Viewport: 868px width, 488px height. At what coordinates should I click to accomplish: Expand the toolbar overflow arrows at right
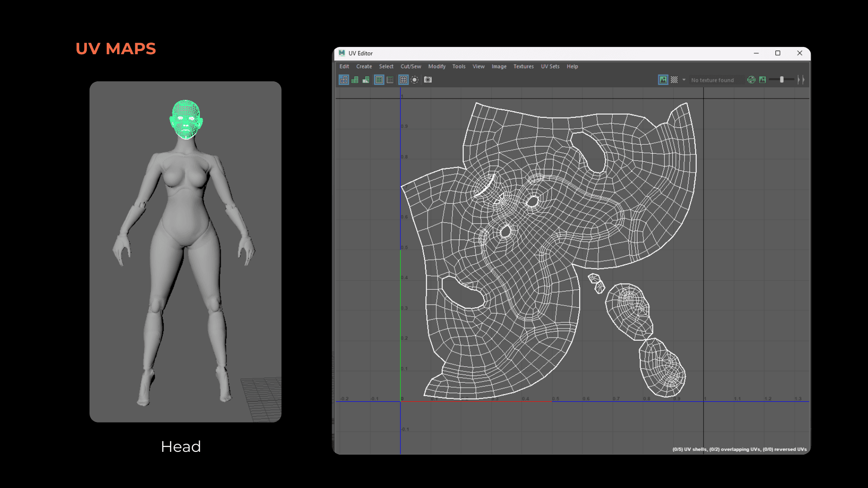click(801, 80)
